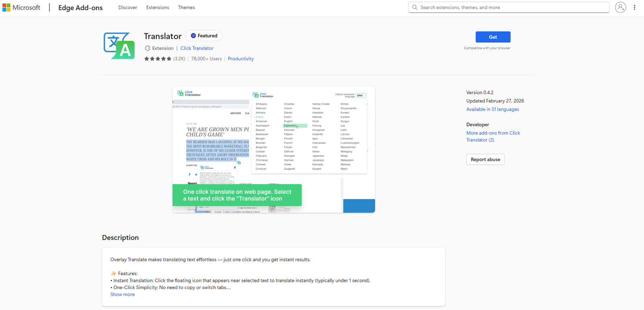The width and height of the screenshot is (644, 310).
Task: Click the Description heading
Action: pyautogui.click(x=120, y=238)
